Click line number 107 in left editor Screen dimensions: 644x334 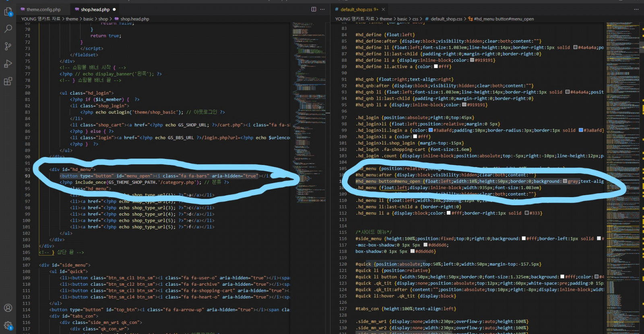27,265
